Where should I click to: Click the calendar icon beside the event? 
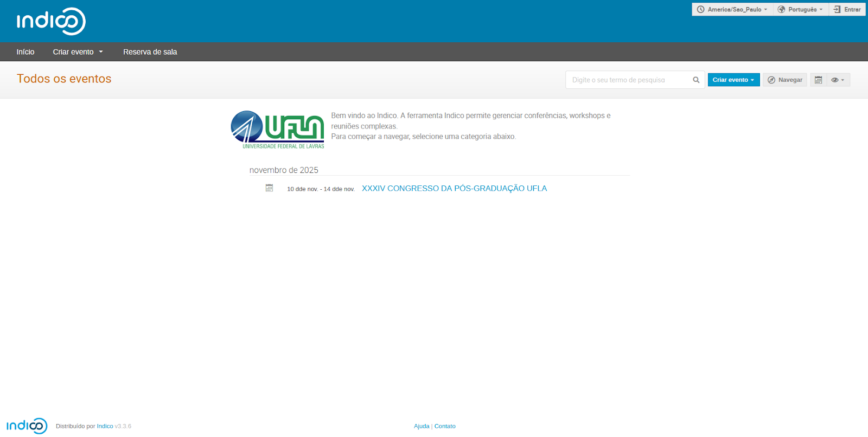pyautogui.click(x=269, y=188)
